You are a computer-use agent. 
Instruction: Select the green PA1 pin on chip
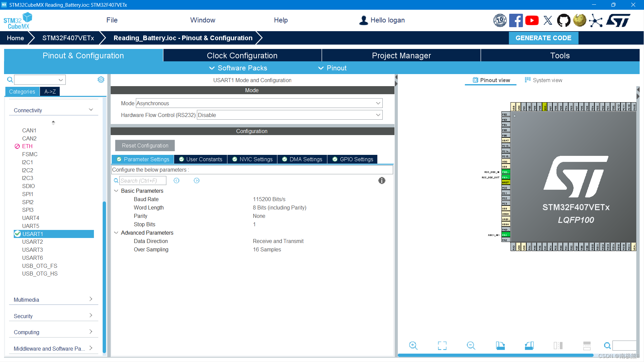[506, 235]
